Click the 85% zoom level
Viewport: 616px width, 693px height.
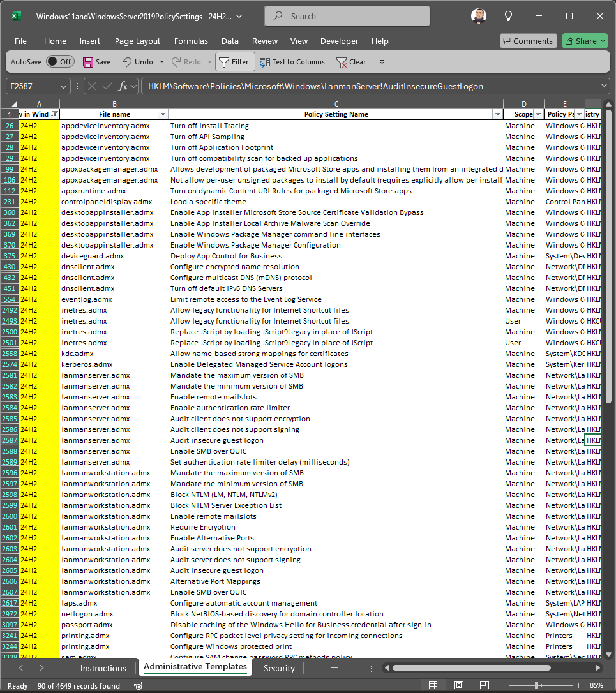coord(596,685)
